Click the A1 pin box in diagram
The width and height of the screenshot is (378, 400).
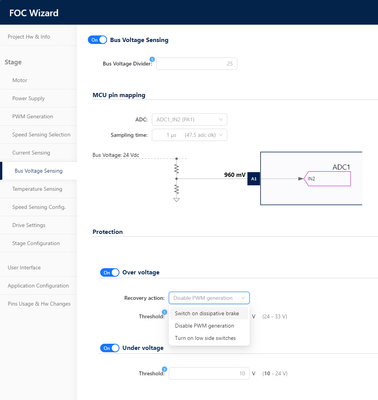pyautogui.click(x=254, y=179)
